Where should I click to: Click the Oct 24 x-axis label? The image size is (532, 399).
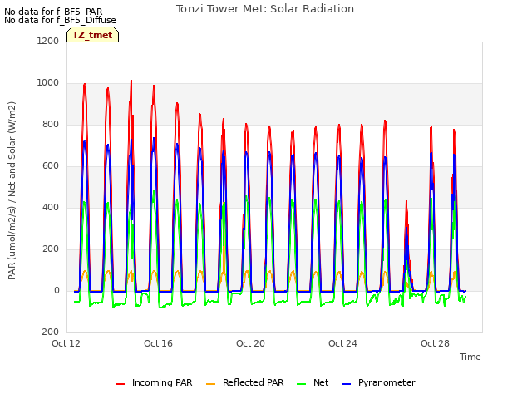pos(342,343)
